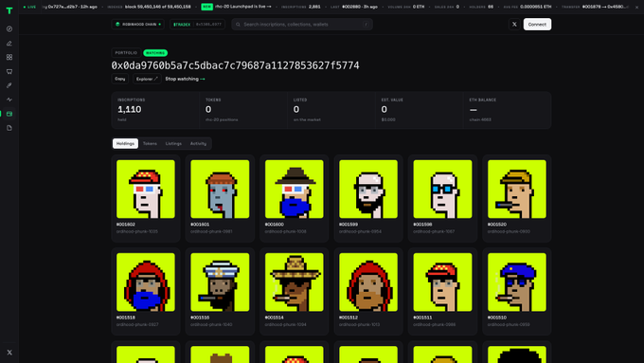The image size is (644, 363).
Task: Open the compass explore sidebar icon
Action: (x=9, y=29)
